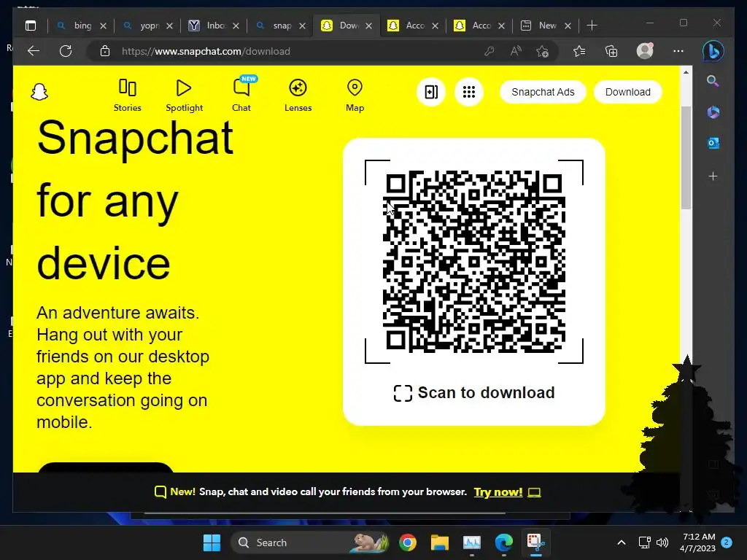Open Lenses section

[x=298, y=96]
